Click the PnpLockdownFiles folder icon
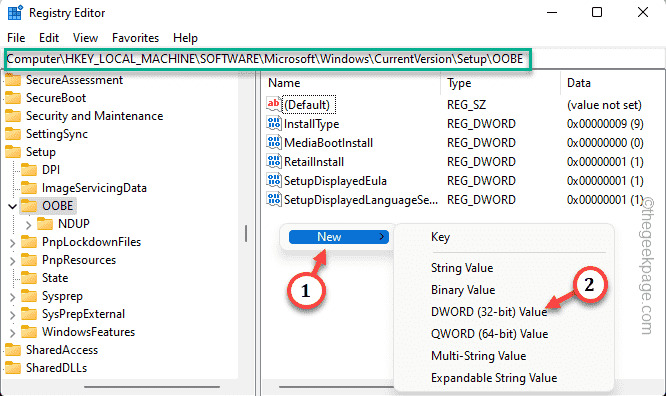666x396 pixels. pos(29,242)
